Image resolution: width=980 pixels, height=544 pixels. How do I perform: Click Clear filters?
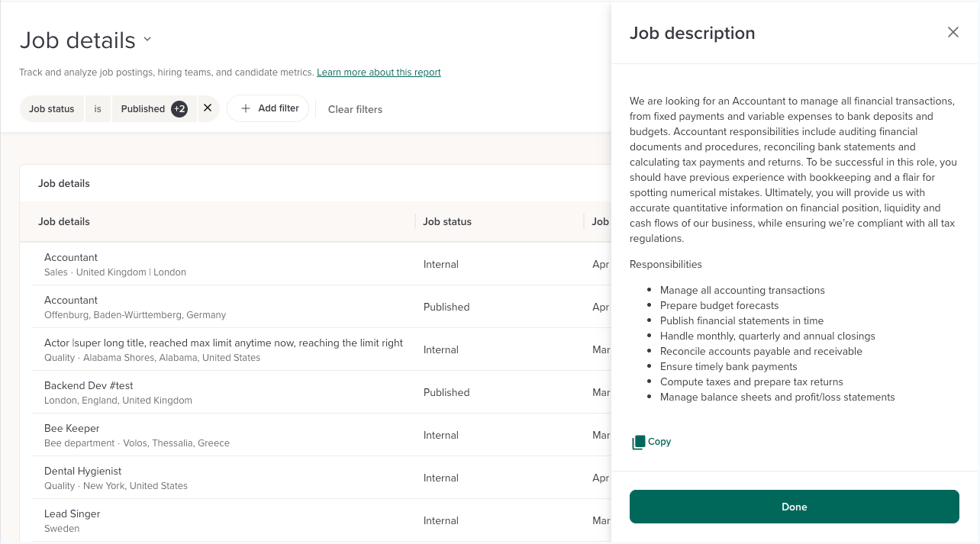point(355,109)
